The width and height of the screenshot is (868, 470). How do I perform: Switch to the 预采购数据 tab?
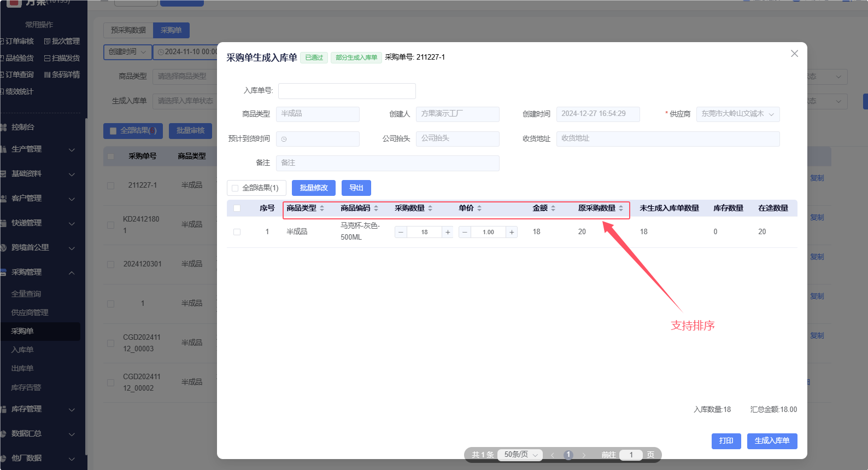[x=128, y=30]
